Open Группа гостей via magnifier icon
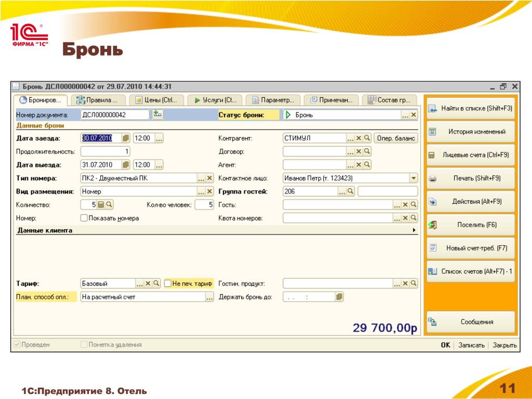The height and width of the screenshot is (399, 532). pyautogui.click(x=350, y=191)
